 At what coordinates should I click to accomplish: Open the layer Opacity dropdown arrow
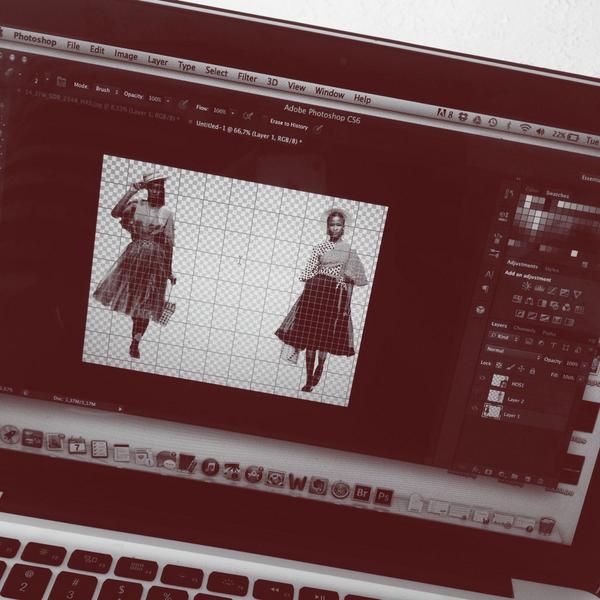tap(584, 365)
